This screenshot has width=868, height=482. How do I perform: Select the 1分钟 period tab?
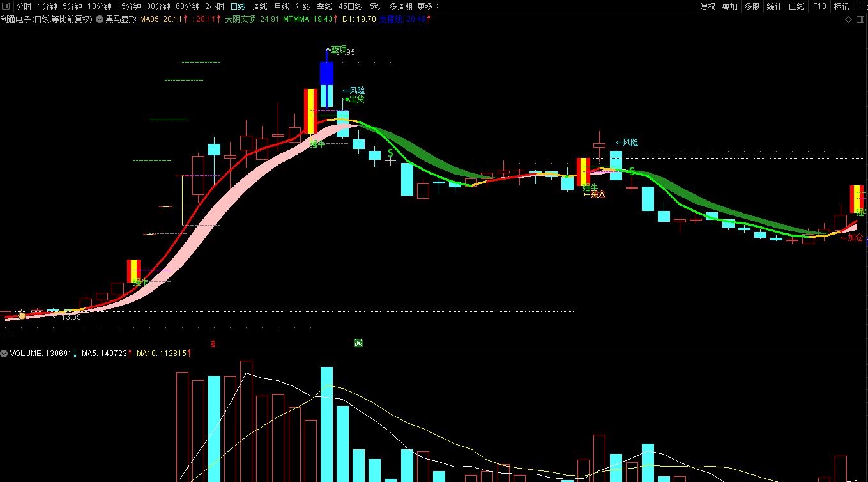pos(47,6)
